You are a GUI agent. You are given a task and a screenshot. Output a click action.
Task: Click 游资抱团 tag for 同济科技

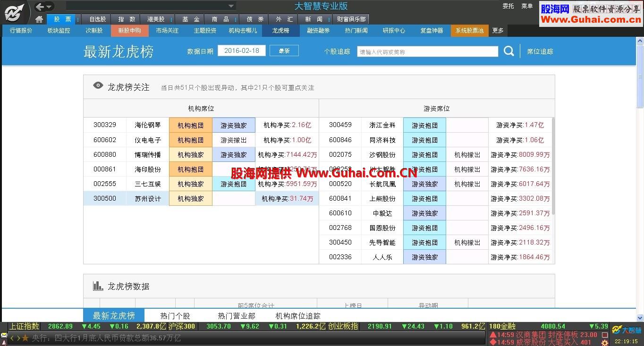pos(424,140)
